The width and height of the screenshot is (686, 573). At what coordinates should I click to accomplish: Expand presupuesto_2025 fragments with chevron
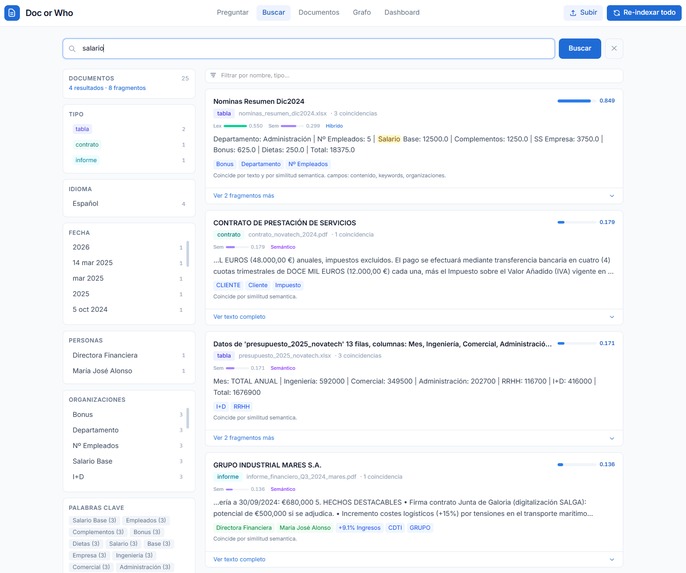(612, 438)
